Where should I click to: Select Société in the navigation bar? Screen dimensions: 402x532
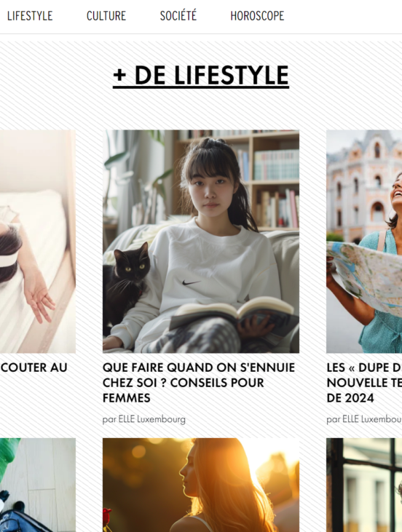pyautogui.click(x=178, y=16)
